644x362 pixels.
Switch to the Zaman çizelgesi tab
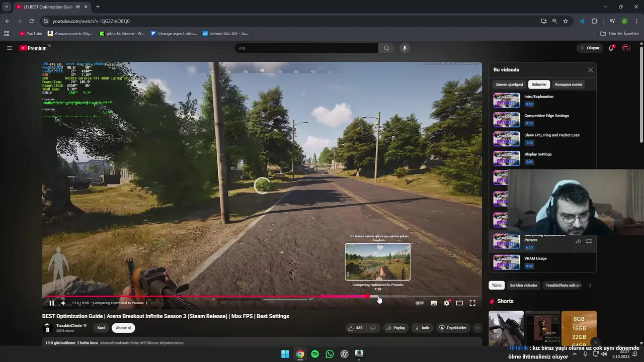(x=509, y=84)
